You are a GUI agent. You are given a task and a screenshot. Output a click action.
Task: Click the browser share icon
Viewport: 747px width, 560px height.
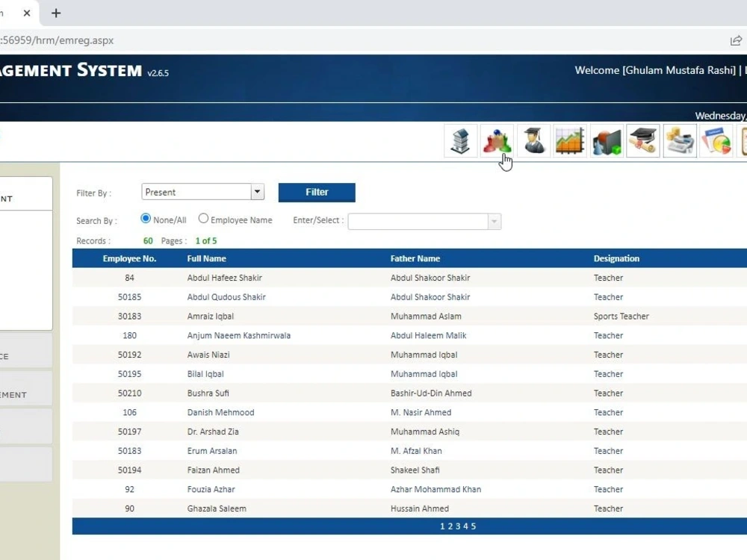pos(736,40)
